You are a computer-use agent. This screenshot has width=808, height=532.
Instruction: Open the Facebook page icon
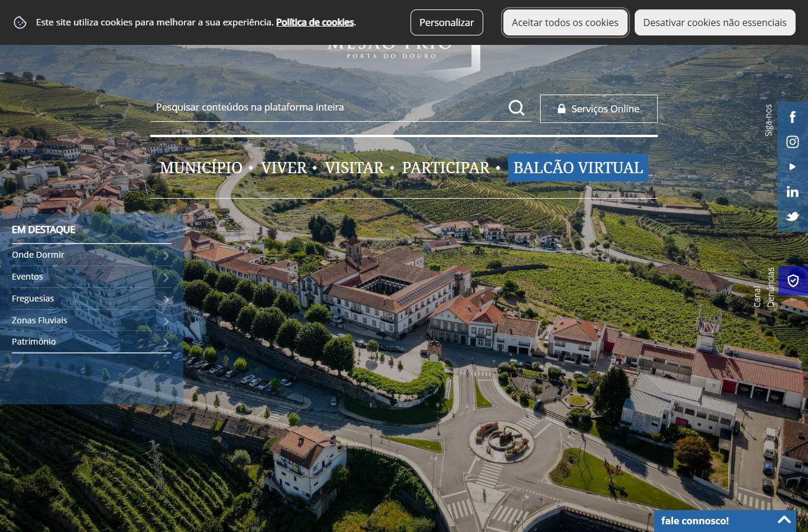click(x=793, y=117)
